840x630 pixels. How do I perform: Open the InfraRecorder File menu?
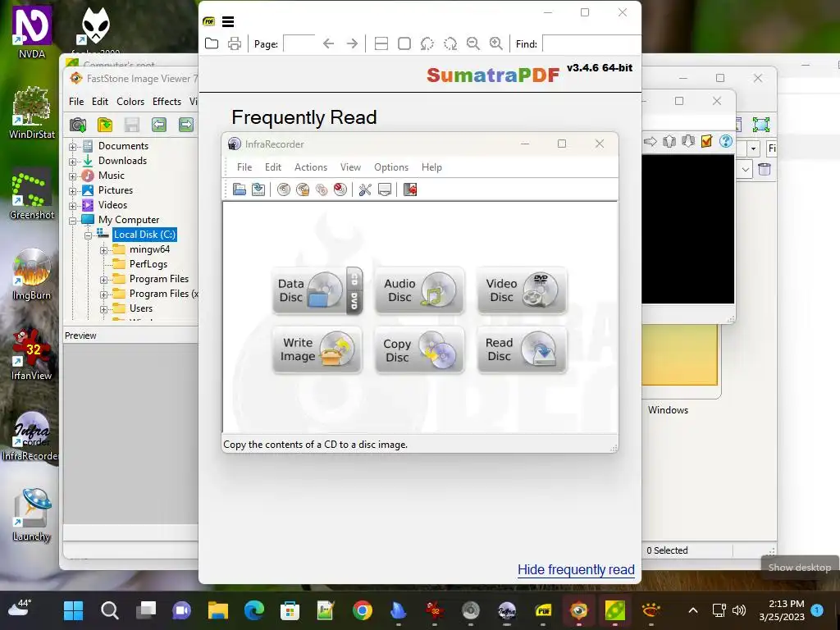(244, 167)
